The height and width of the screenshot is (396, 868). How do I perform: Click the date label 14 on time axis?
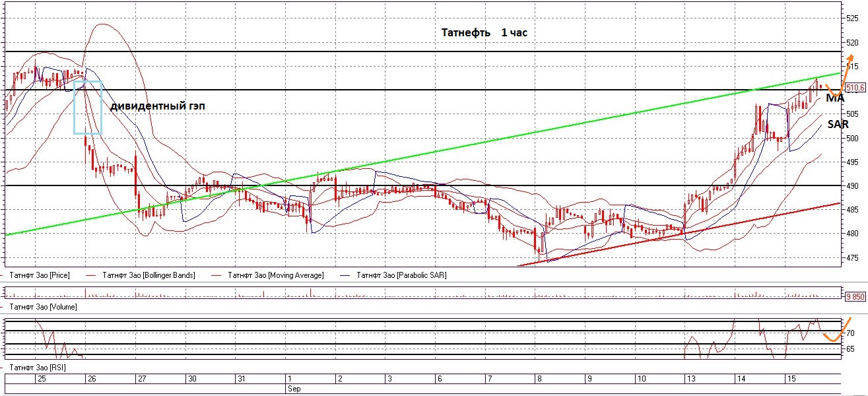coord(741,379)
